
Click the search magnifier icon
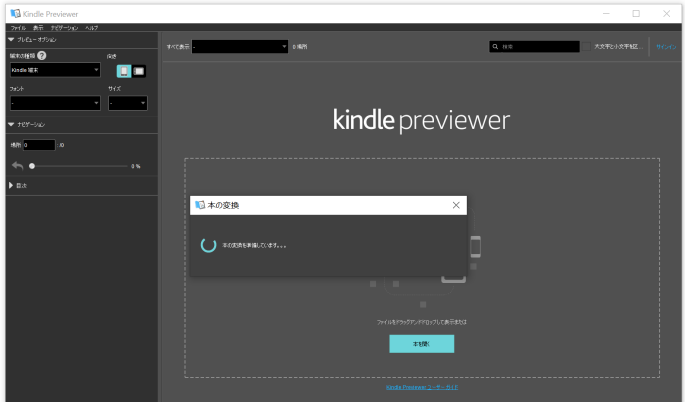pos(495,46)
